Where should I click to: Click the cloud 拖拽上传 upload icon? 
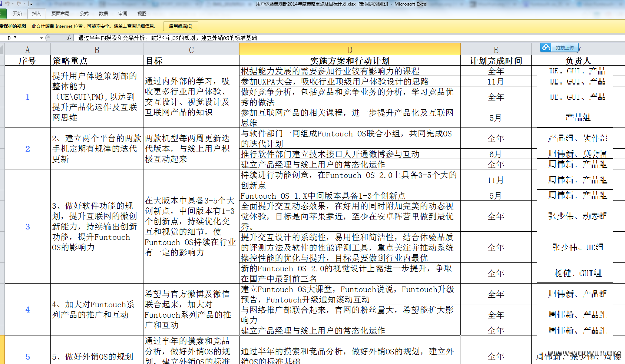click(x=545, y=47)
